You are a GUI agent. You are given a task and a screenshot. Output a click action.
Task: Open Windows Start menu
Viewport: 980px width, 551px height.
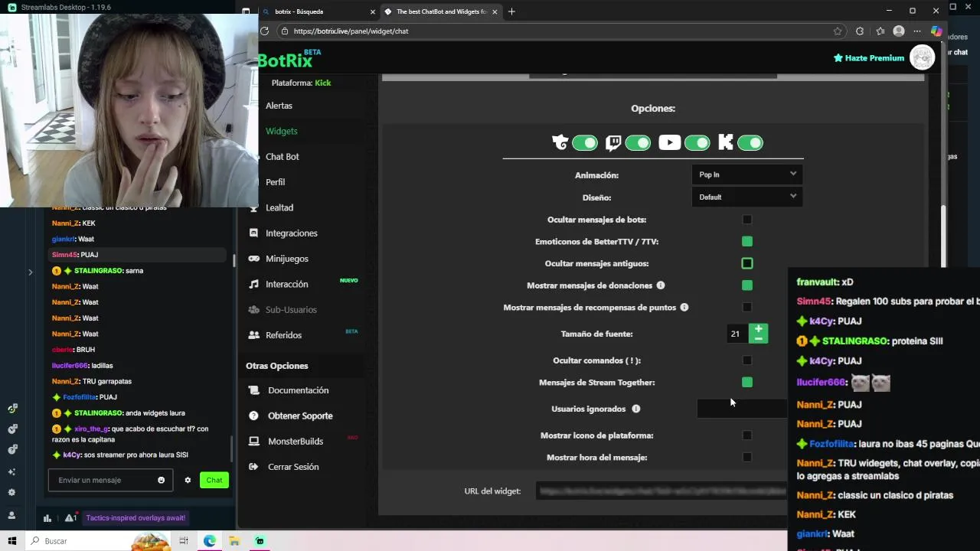pyautogui.click(x=12, y=541)
